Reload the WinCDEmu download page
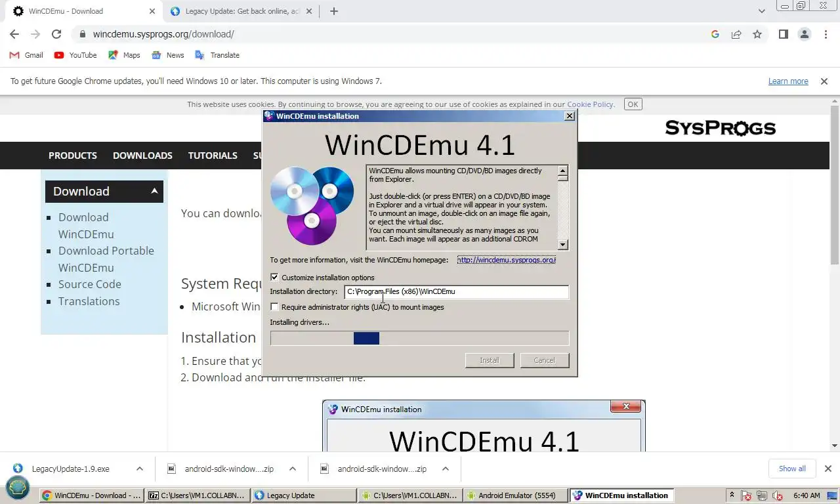Viewport: 840px width, 504px height. (x=56, y=34)
